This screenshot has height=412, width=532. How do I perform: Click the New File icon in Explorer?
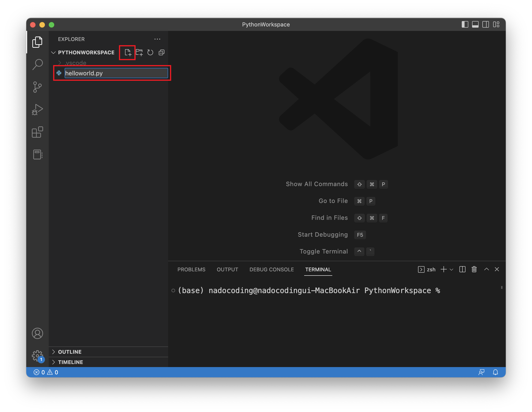128,52
